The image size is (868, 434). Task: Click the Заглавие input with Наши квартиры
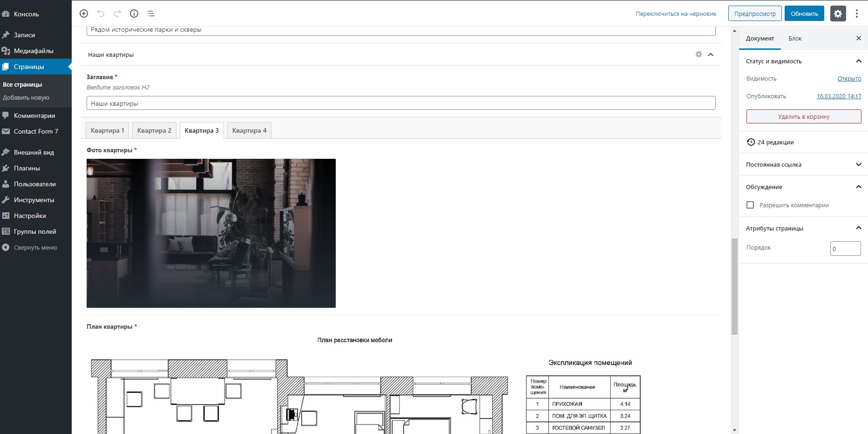[401, 103]
